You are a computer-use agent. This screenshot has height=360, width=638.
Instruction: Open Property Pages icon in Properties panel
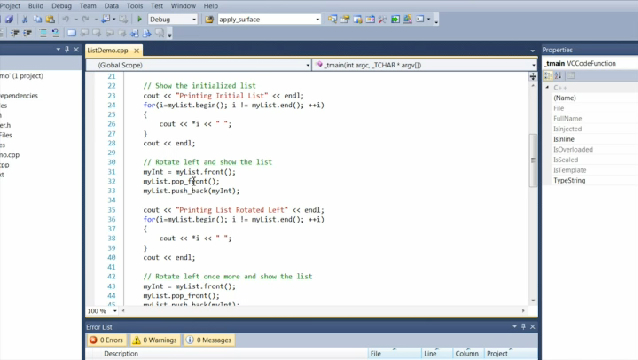[x=571, y=76]
